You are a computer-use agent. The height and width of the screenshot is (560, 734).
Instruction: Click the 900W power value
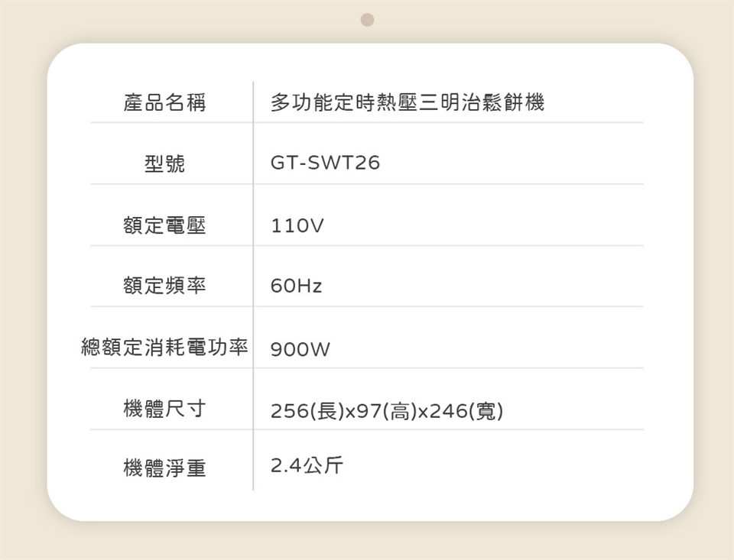click(x=300, y=350)
